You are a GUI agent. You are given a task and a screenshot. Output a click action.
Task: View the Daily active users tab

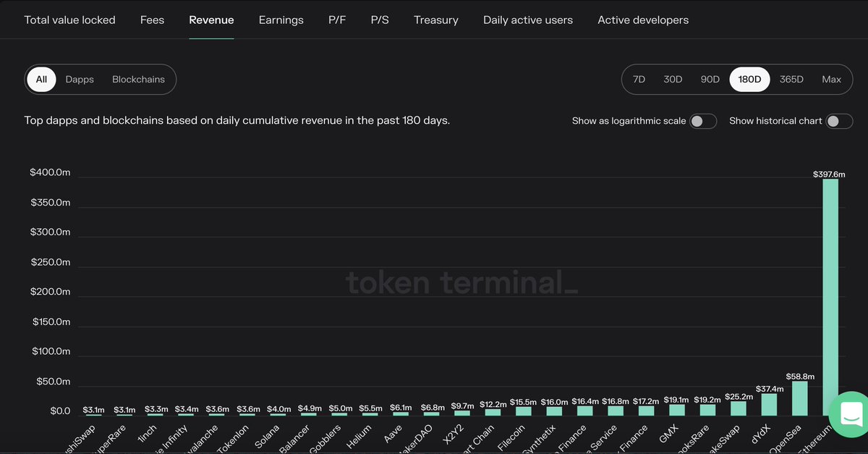point(528,20)
